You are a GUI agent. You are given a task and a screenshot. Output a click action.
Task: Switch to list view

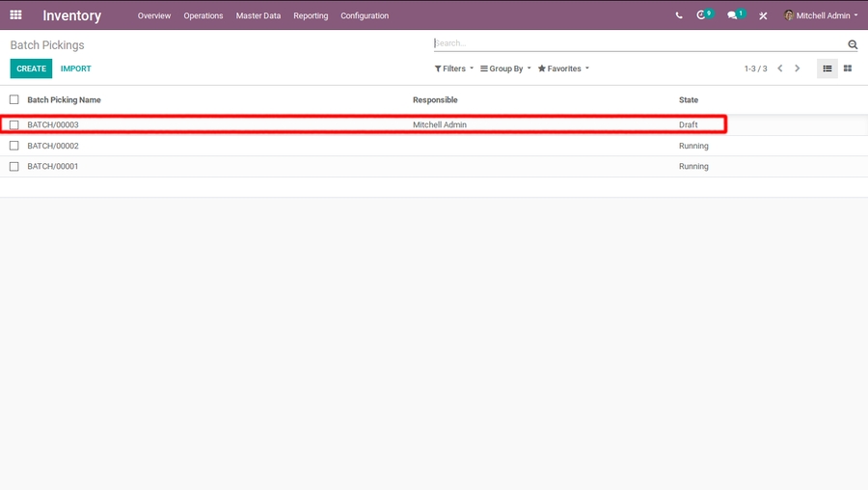click(x=827, y=68)
